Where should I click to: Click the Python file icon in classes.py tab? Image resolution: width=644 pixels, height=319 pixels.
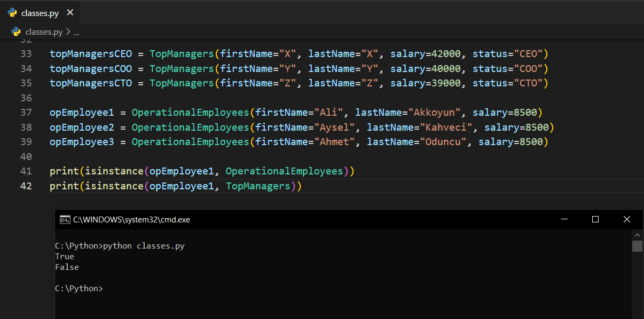click(12, 13)
